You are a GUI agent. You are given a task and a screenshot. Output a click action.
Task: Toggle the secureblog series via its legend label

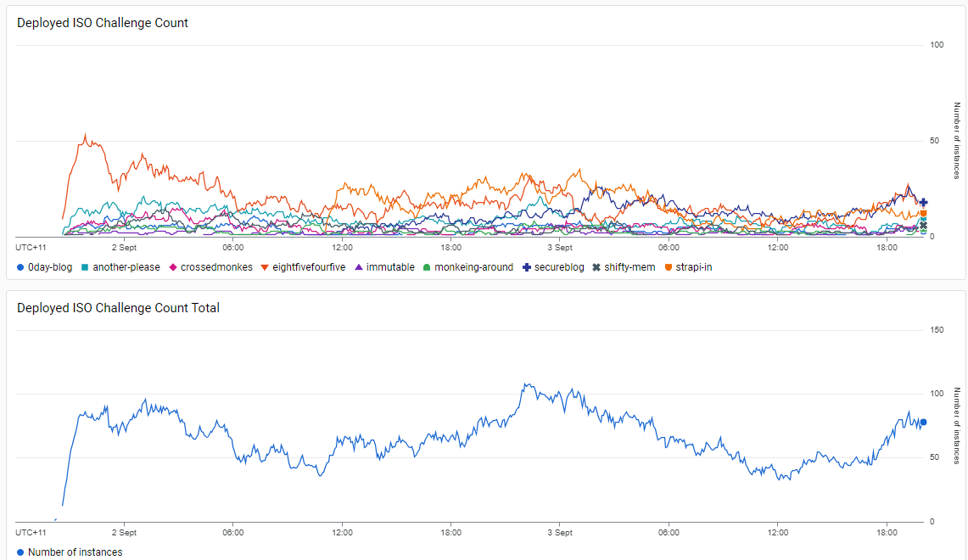coord(559,267)
